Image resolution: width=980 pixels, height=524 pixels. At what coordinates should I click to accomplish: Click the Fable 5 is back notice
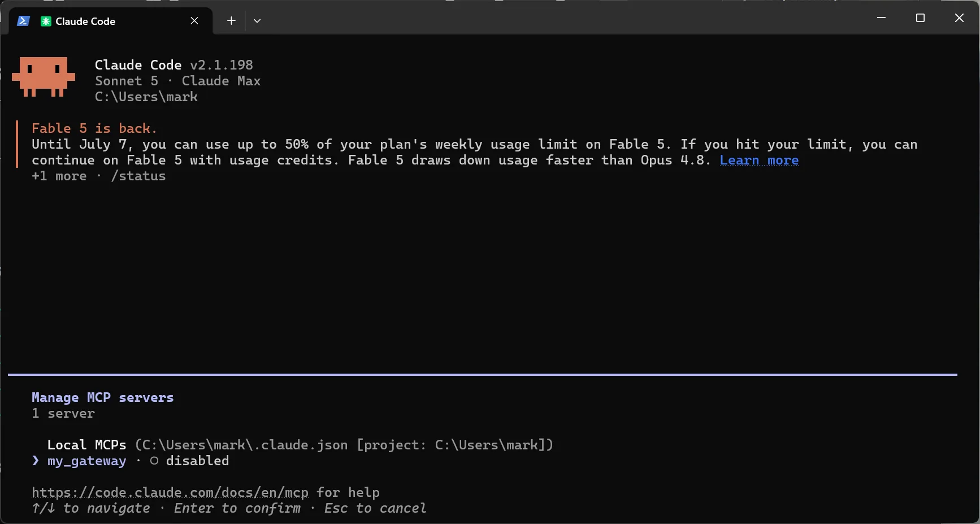94,128
